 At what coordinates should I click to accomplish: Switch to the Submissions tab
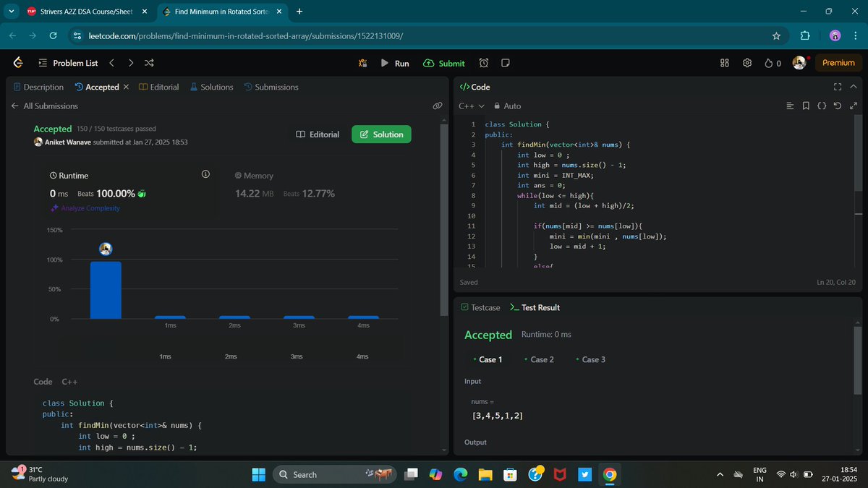click(271, 87)
